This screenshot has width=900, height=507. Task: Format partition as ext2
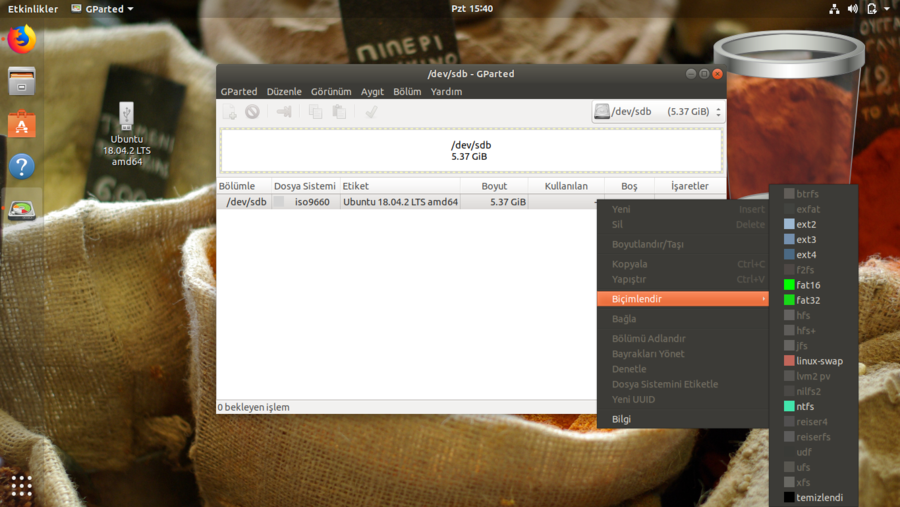pos(813,225)
